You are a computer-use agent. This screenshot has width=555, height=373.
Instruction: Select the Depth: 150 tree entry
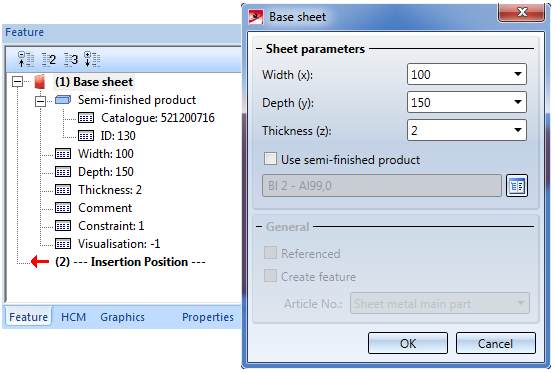click(x=106, y=172)
